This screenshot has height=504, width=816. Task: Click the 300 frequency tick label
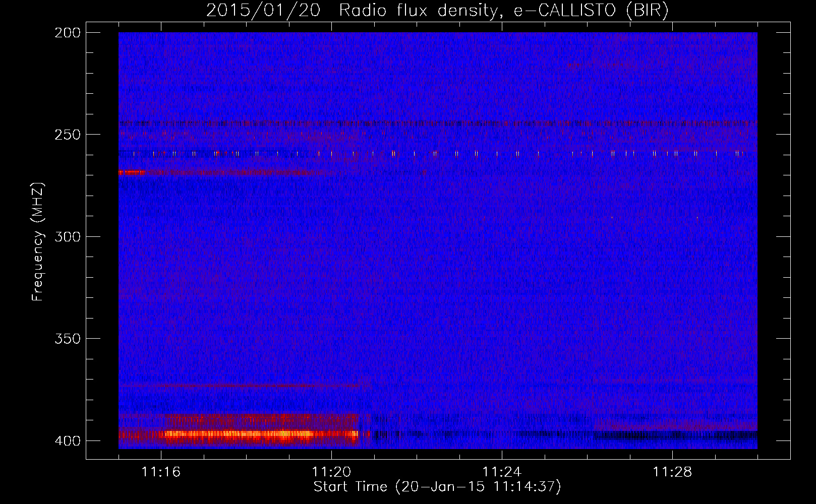click(68, 237)
